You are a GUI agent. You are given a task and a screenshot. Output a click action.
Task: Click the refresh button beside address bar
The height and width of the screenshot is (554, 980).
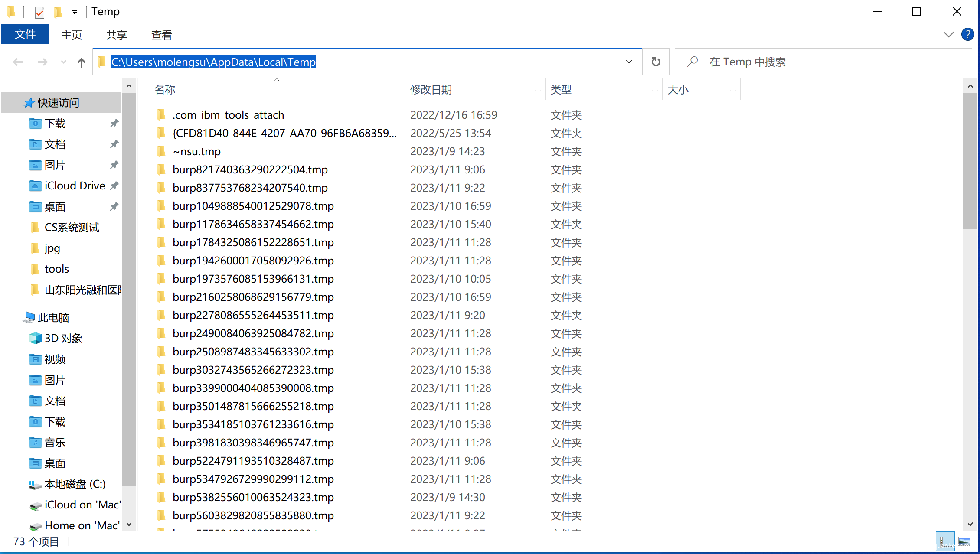[656, 62]
